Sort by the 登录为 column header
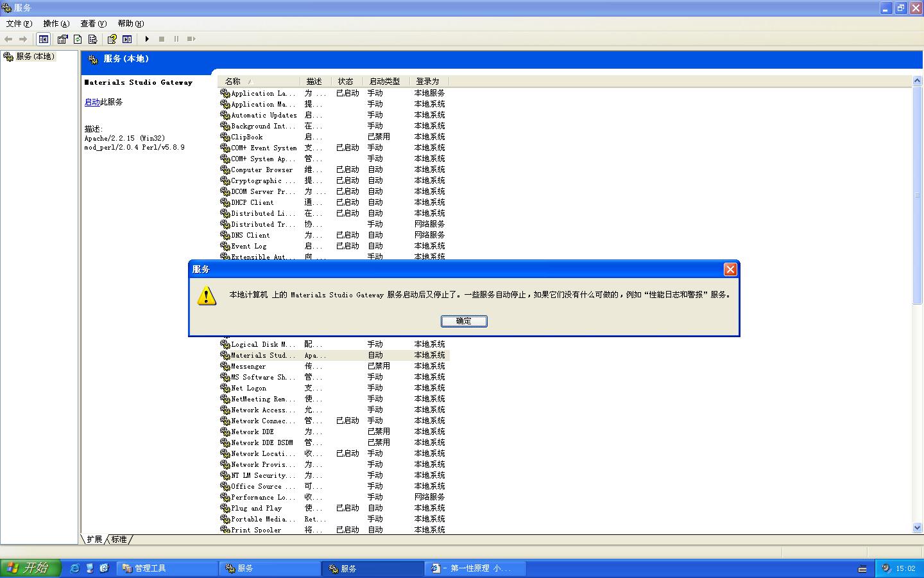This screenshot has height=578, width=924. click(429, 82)
